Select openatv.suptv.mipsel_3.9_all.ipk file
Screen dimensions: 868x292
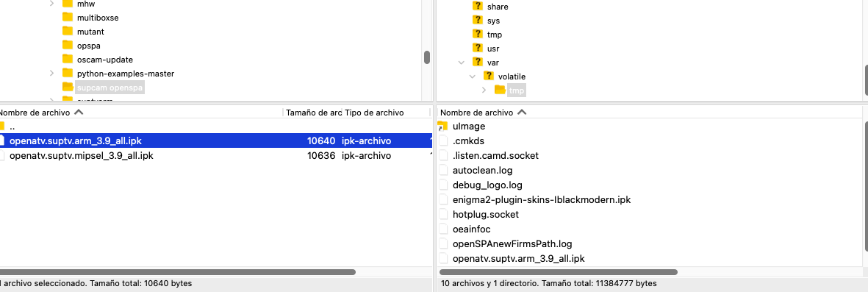[x=82, y=156]
